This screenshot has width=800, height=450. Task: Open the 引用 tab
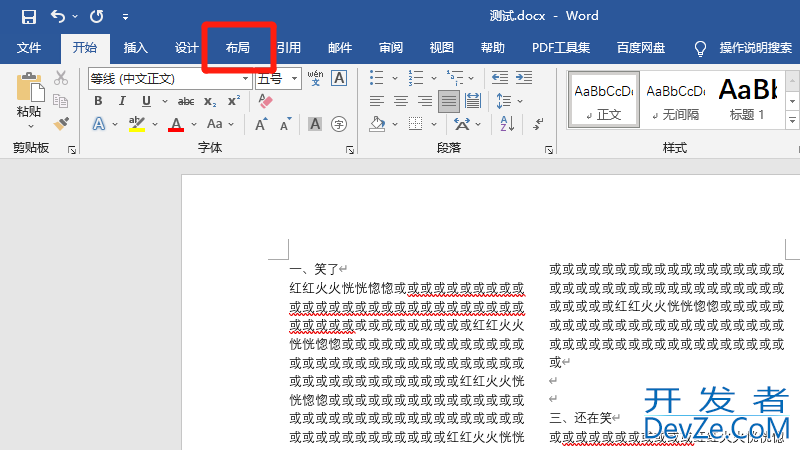(289, 48)
